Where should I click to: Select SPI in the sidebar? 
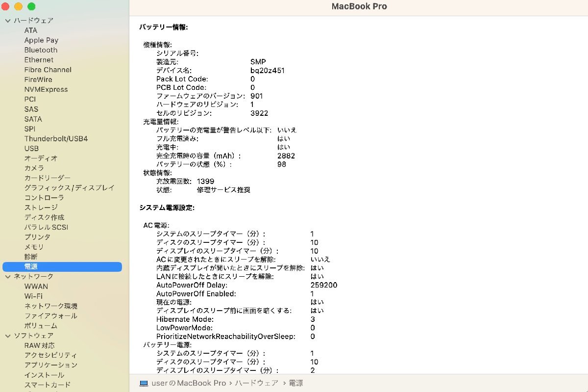pos(30,129)
